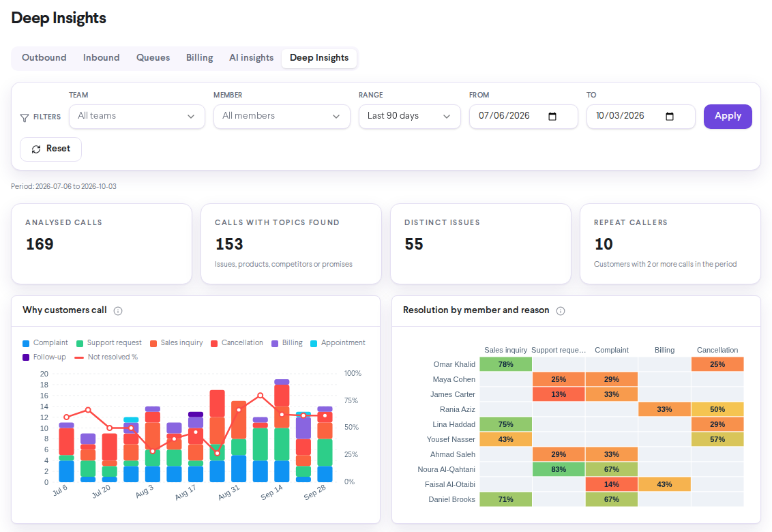The image size is (772, 532).
Task: Click Calls With Topics Found card 153
Action: (x=291, y=244)
